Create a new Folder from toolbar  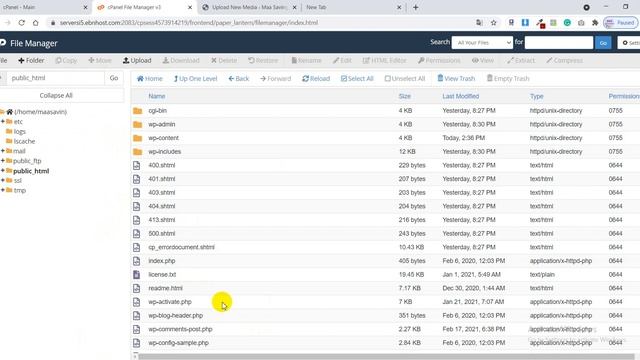(31, 60)
